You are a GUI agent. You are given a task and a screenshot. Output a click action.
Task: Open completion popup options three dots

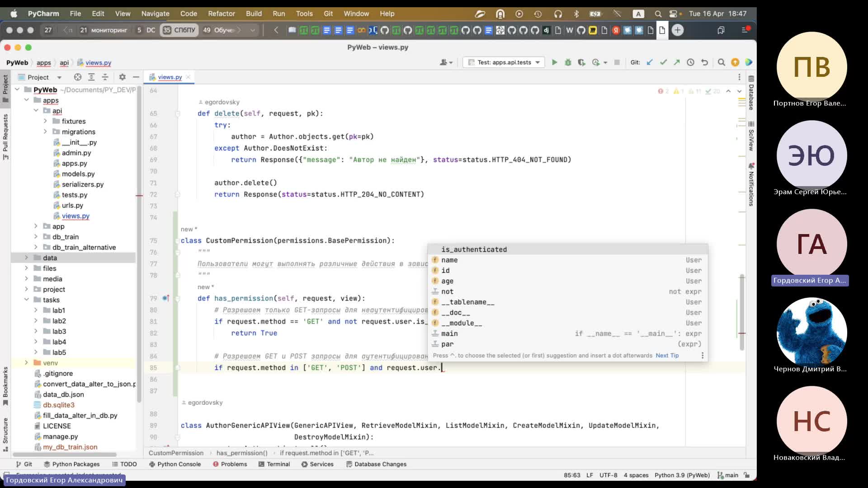[702, 356]
